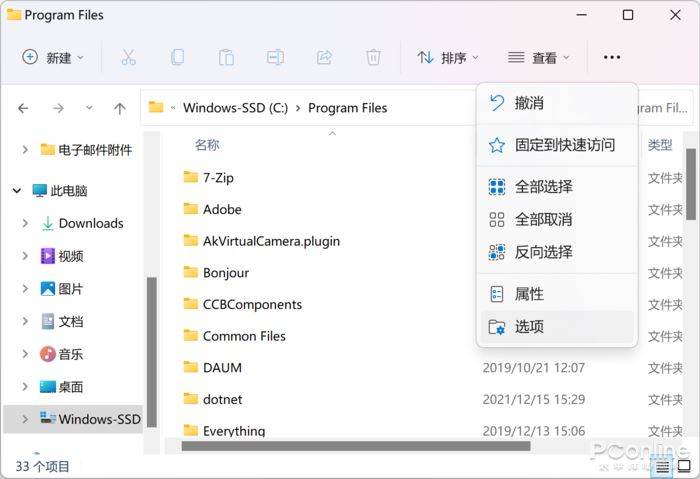Click the Copy icon in toolbar
This screenshot has height=479, width=700.
177,57
